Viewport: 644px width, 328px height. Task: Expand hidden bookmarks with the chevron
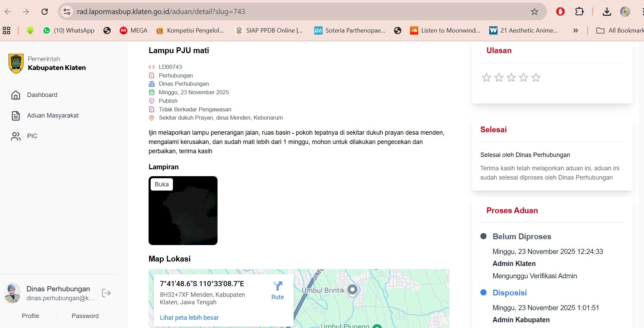(575, 30)
